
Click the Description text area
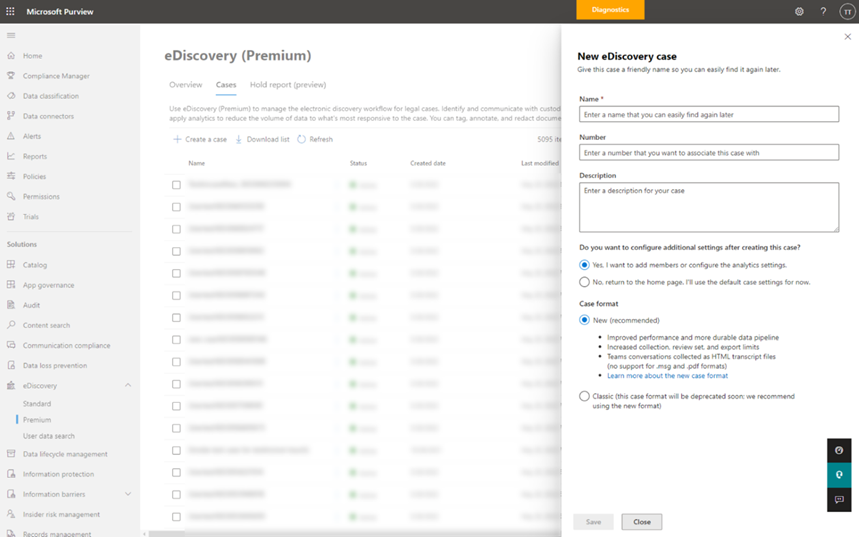tap(709, 207)
